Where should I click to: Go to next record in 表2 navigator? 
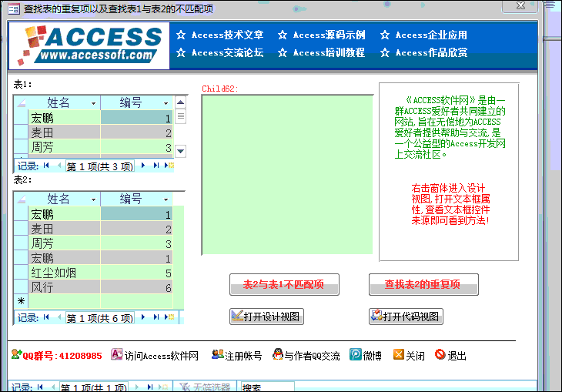(143, 317)
